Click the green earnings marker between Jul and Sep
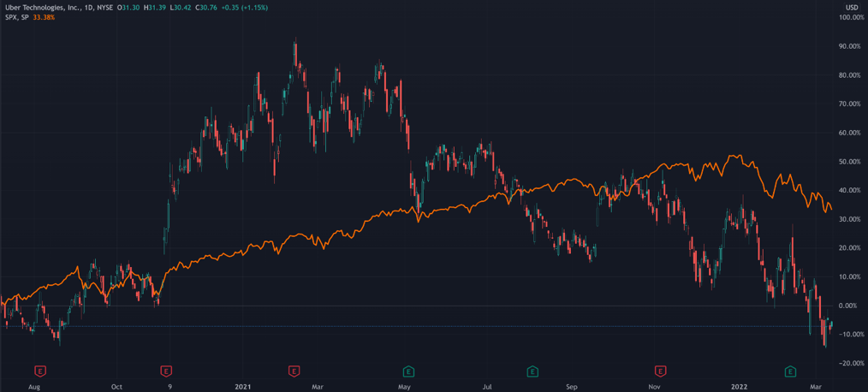868x392 pixels. [532, 371]
